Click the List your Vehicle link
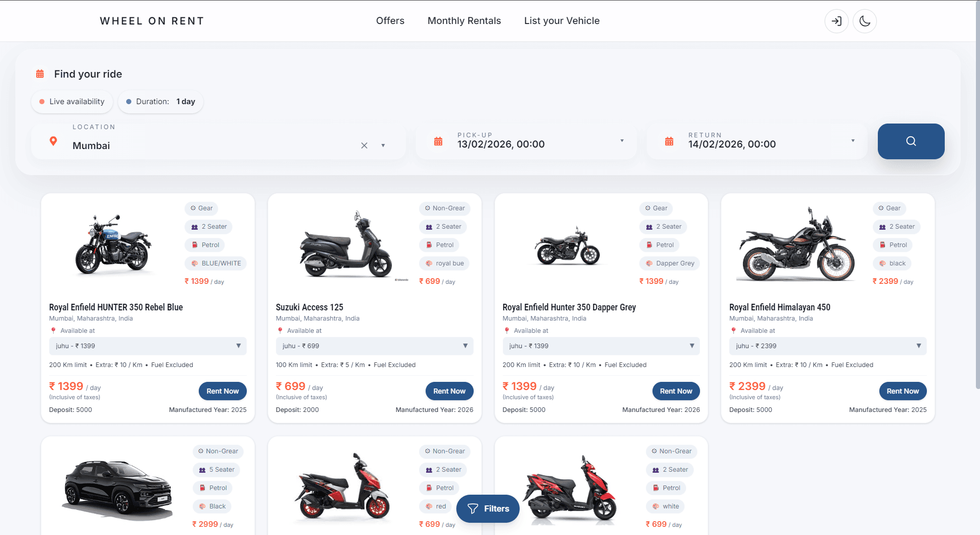 (x=561, y=20)
